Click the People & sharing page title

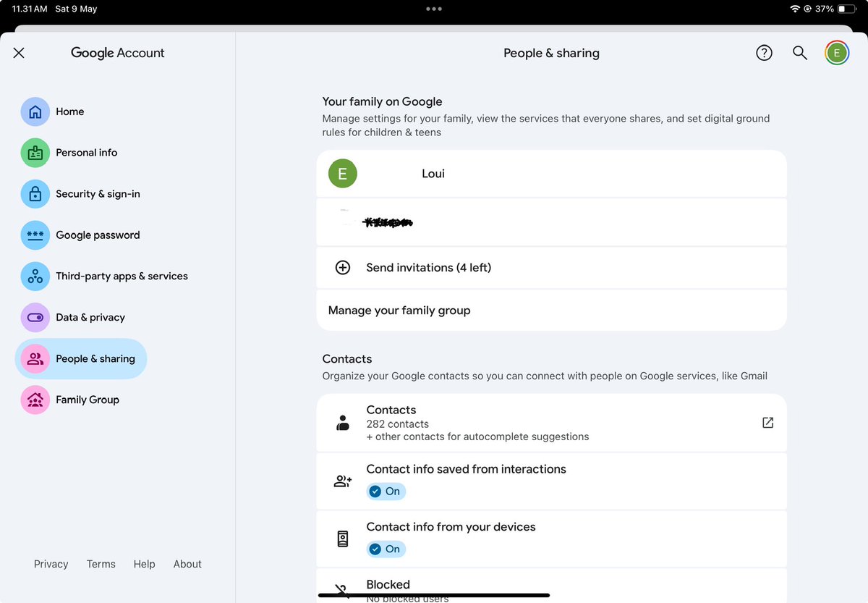click(x=551, y=53)
